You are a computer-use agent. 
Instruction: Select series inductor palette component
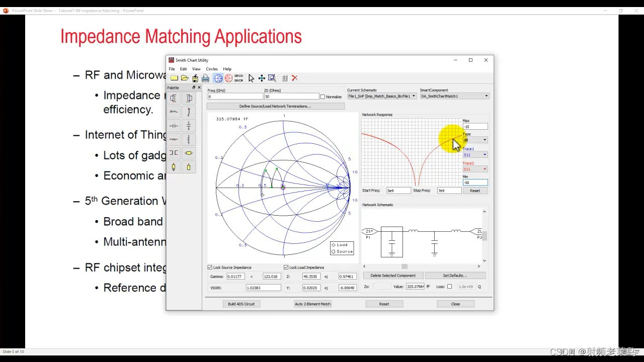pyautogui.click(x=174, y=112)
